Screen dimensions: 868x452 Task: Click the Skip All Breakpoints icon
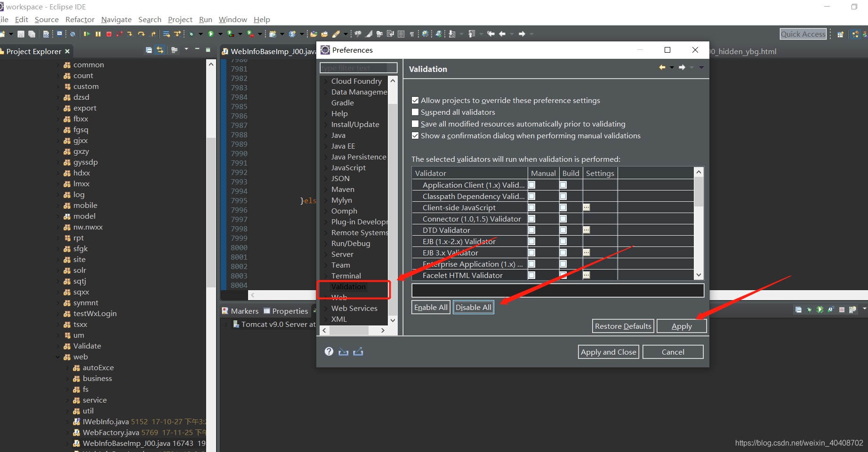coord(72,34)
